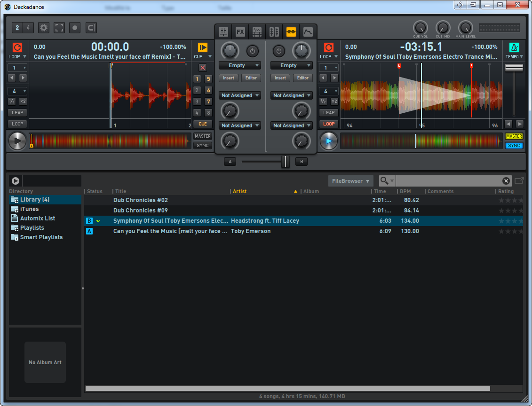Toggle MASTER on deck A

[203, 136]
